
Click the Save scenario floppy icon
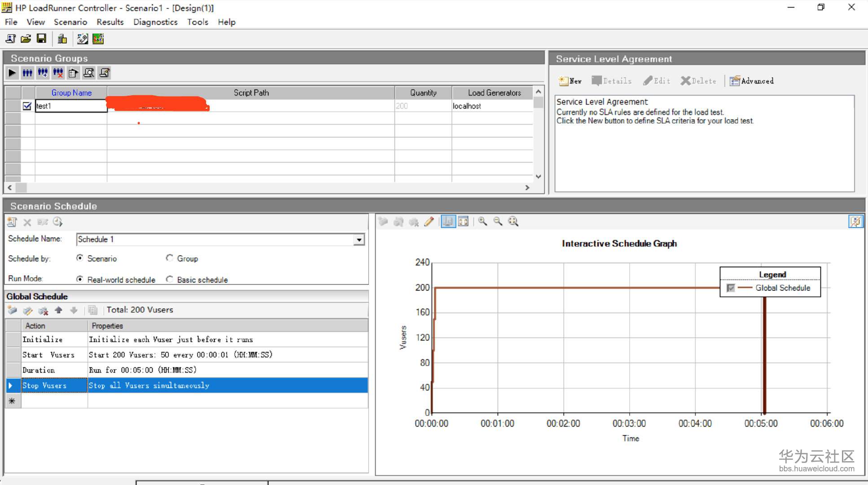41,39
